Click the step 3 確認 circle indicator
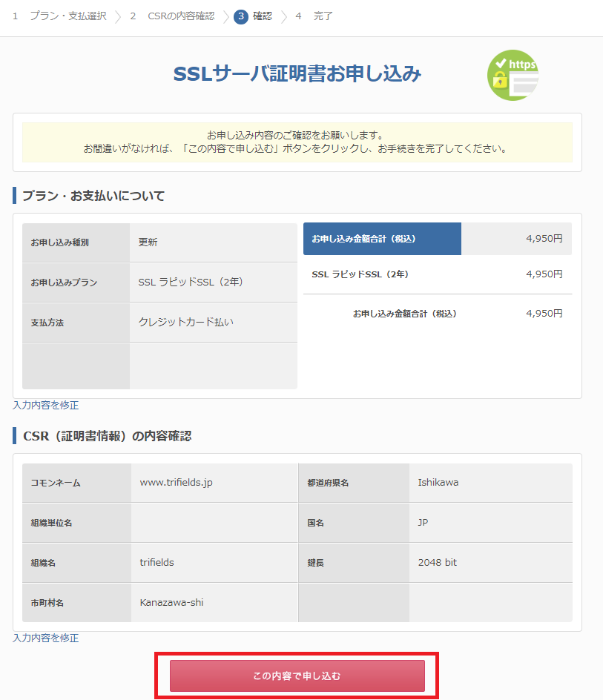The image size is (603, 700). point(241,16)
